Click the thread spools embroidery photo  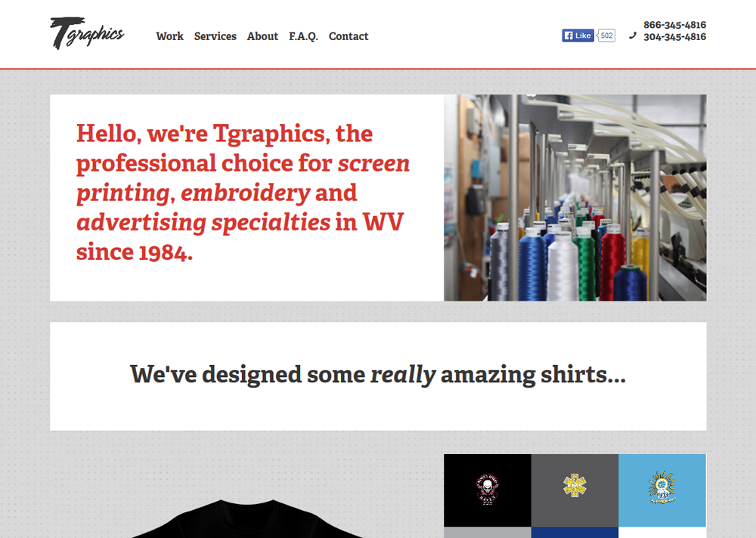[575, 198]
